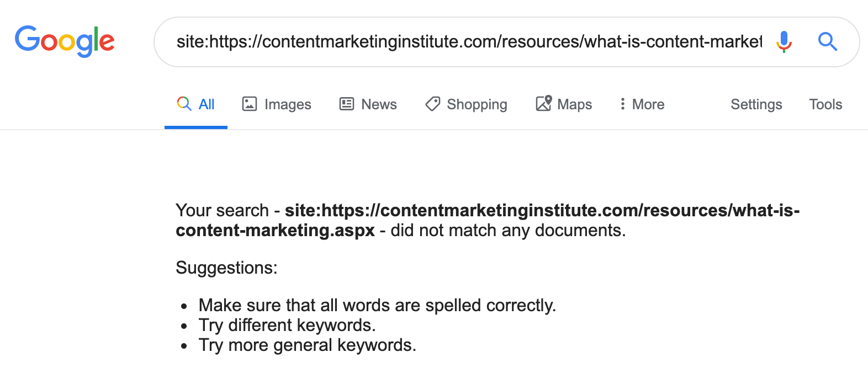Go to the Shopping results tab label
The height and width of the screenshot is (384, 868).
coord(477,104)
